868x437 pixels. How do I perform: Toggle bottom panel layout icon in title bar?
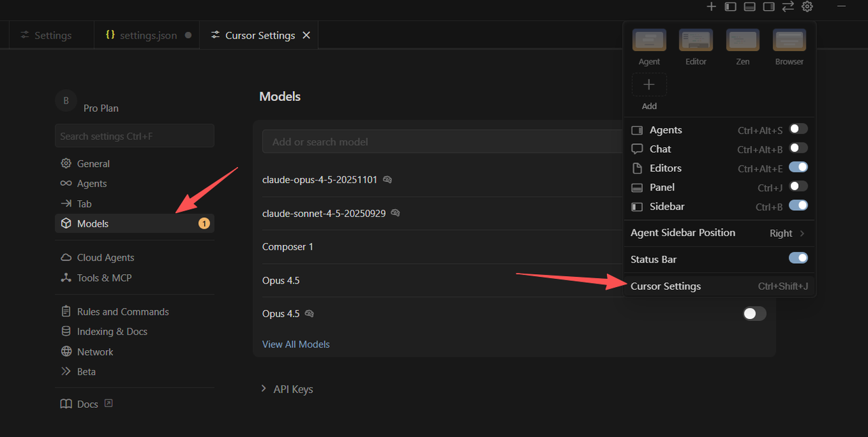click(x=749, y=6)
